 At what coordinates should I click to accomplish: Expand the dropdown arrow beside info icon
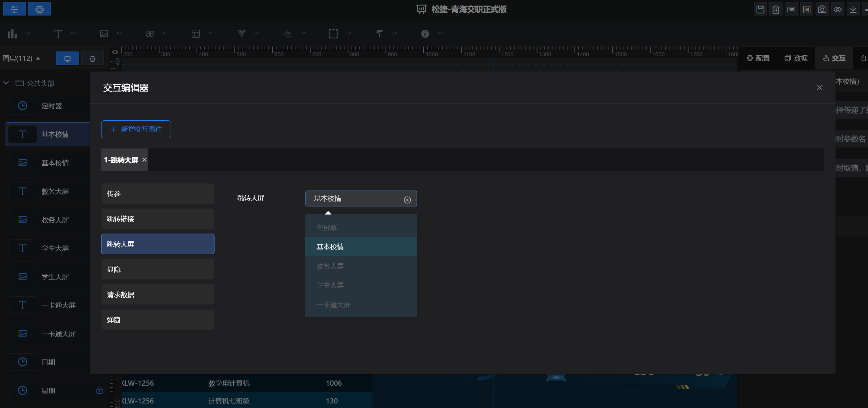[x=440, y=33]
